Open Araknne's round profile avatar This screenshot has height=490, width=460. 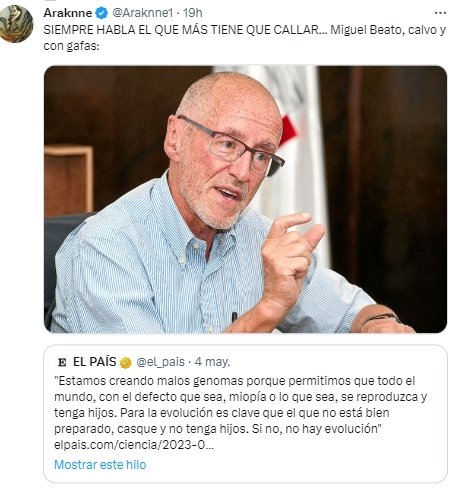(x=16, y=24)
